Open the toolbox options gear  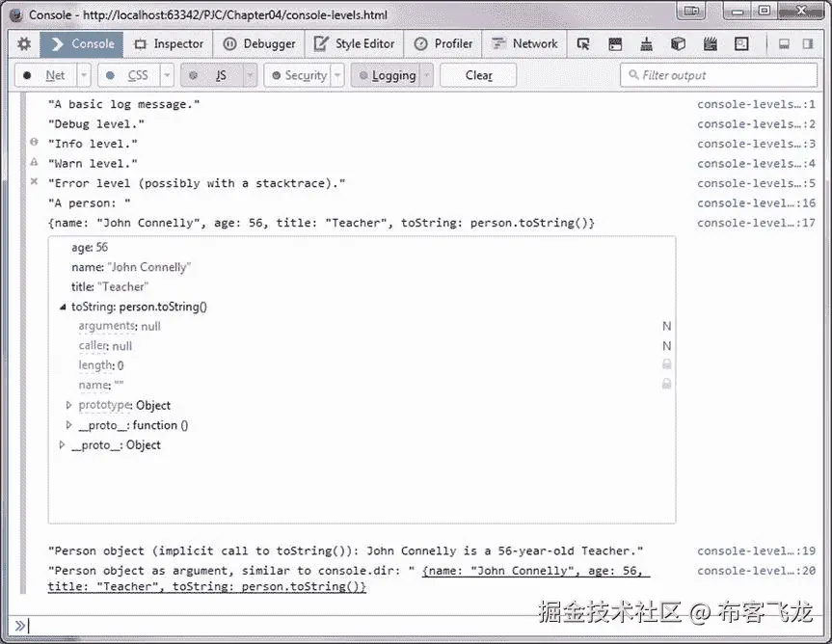click(24, 44)
